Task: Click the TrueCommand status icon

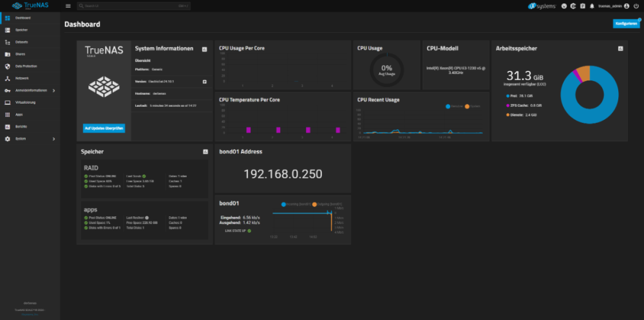Action: pos(573,6)
